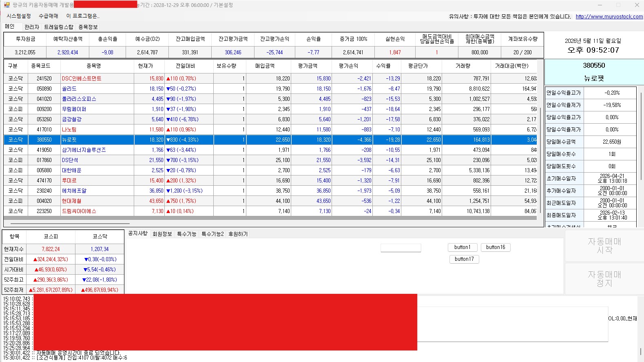This screenshot has height=362, width=644.
Task: Select the 솔리드 stock row
Action: coord(270,89)
